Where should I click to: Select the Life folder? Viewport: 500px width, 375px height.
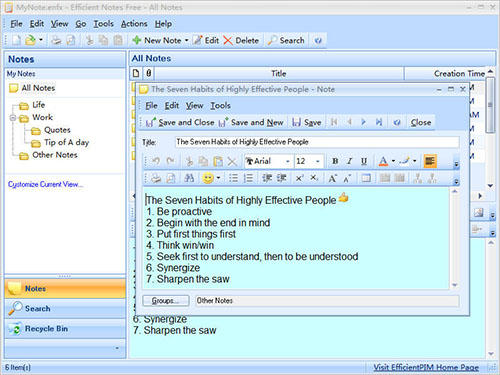(x=38, y=105)
